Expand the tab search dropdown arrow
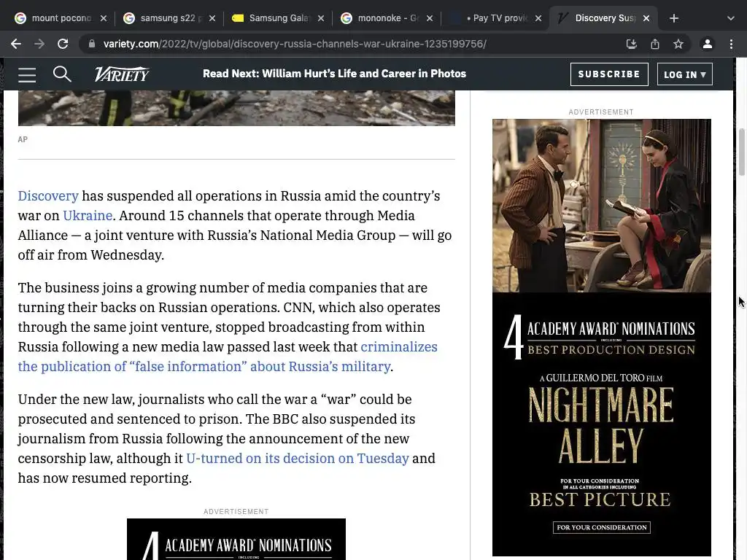Screen dimensions: 747x560 click(731, 18)
